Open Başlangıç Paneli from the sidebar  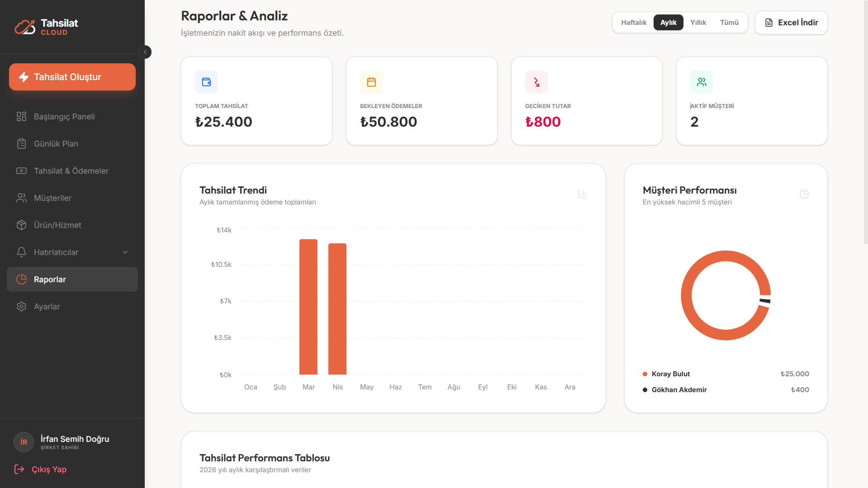72,117
